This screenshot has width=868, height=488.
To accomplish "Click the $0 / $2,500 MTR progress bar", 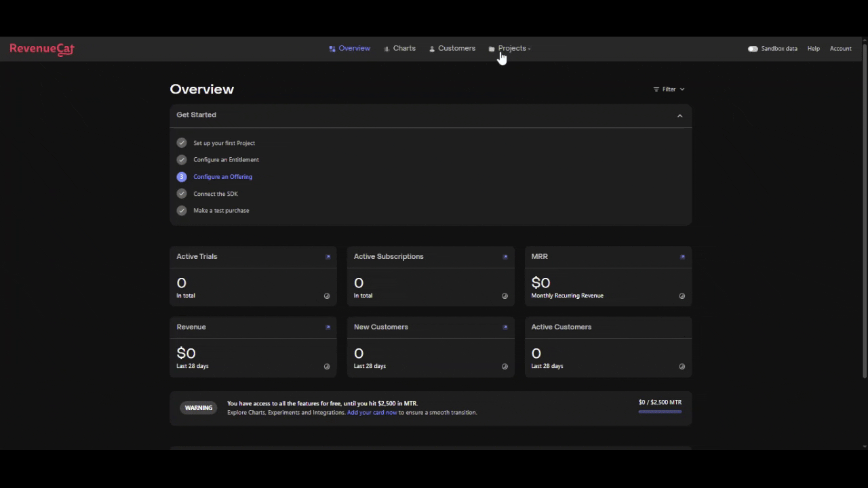I will (x=660, y=411).
